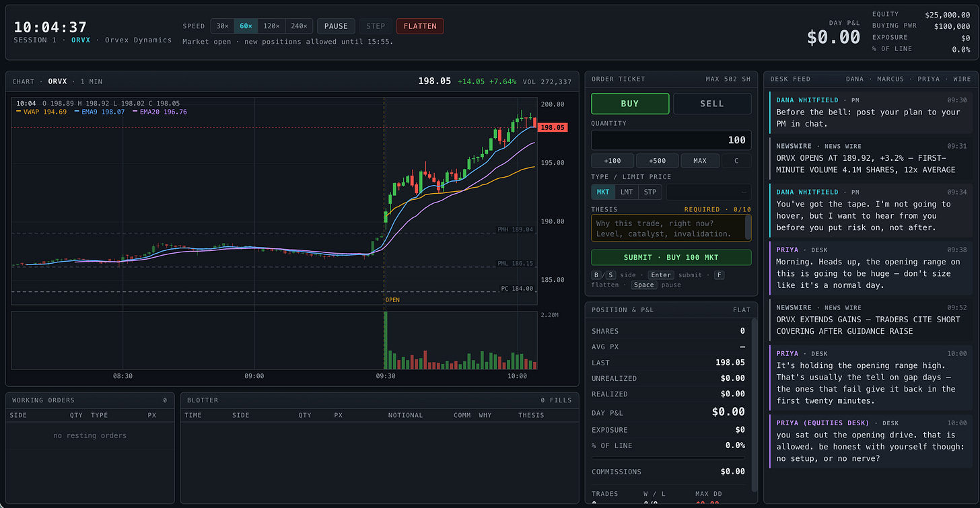Viewport: 980px width, 508px height.
Task: Click the PC 184.00 level label
Action: pyautogui.click(x=517, y=289)
